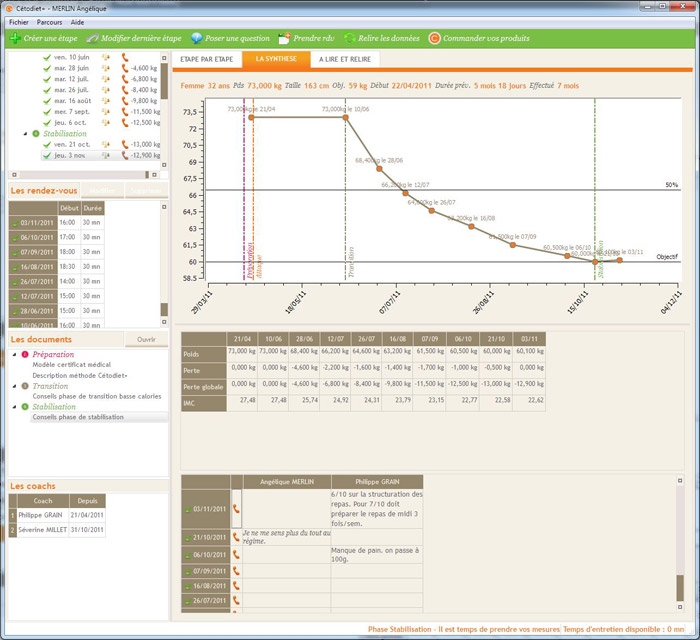Click phone icon beside 16/08/2011 in notes table
The height and width of the screenshot is (640, 700).
[x=236, y=586]
